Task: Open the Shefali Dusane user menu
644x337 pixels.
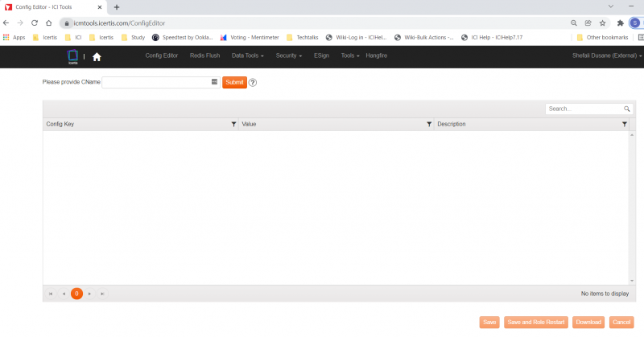Action: click(607, 55)
